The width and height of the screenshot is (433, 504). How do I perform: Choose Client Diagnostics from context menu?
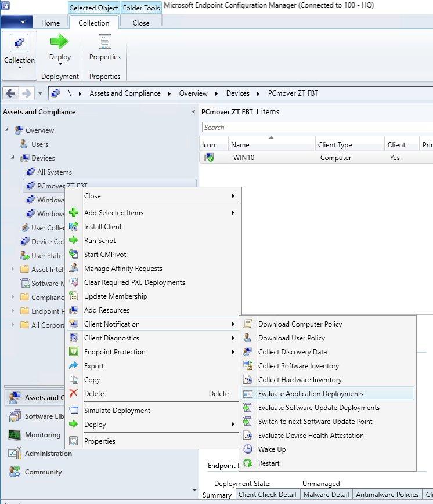pyautogui.click(x=153, y=338)
